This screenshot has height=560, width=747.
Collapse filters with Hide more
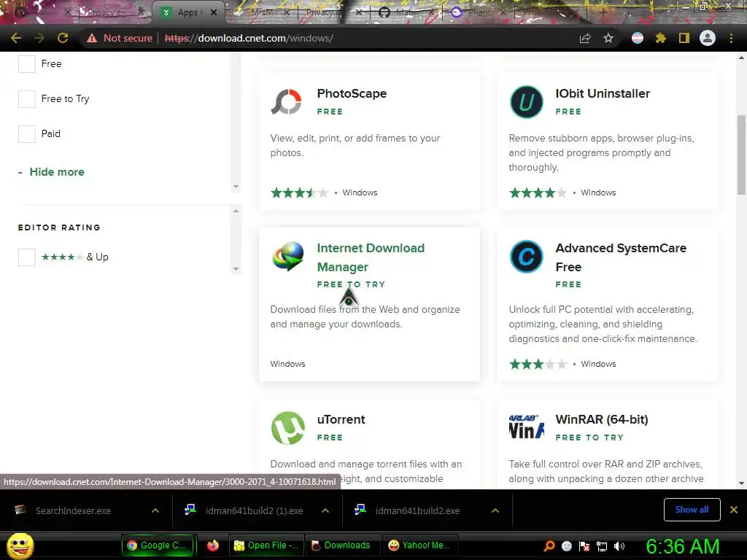[x=57, y=172]
